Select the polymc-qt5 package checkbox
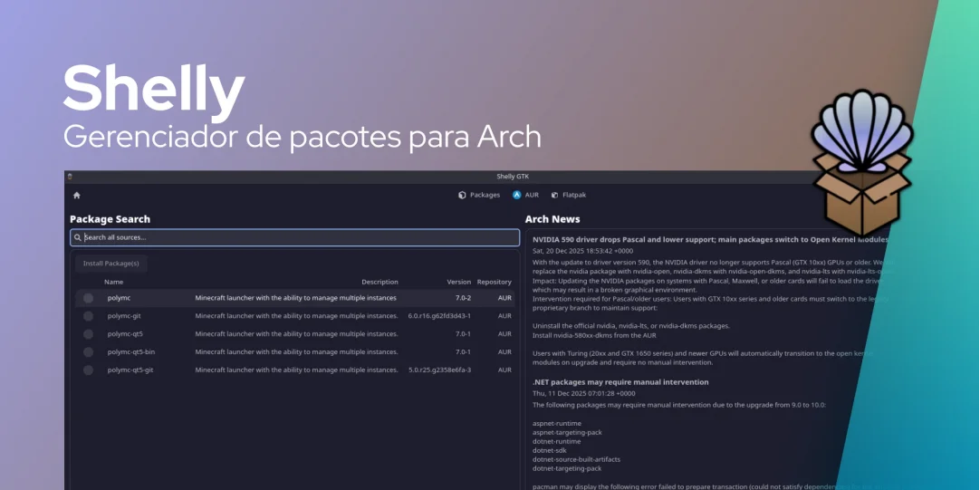Image resolution: width=980 pixels, height=490 pixels. [x=88, y=334]
